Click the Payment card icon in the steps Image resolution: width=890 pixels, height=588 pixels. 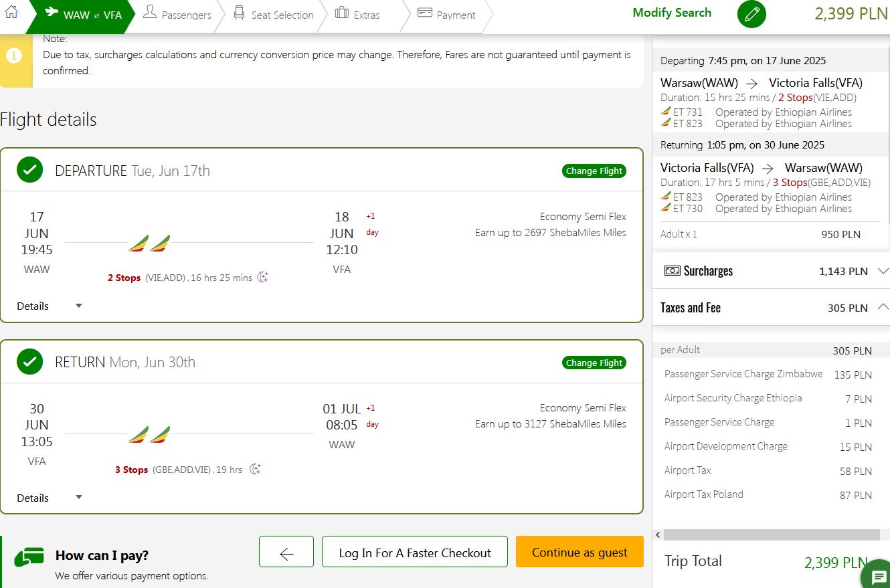425,12
